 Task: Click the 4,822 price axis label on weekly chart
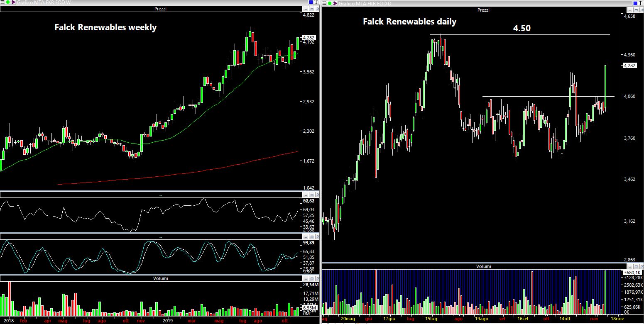click(309, 15)
